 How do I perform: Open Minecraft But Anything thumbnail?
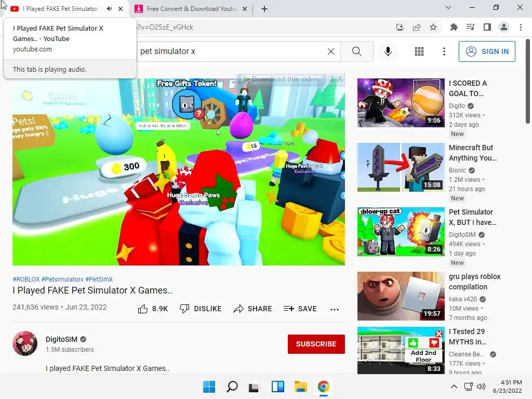click(401, 167)
